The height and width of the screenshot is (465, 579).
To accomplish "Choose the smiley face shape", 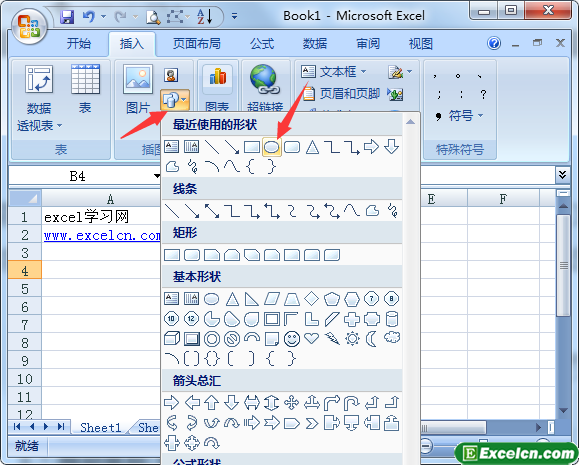I will click(x=292, y=338).
